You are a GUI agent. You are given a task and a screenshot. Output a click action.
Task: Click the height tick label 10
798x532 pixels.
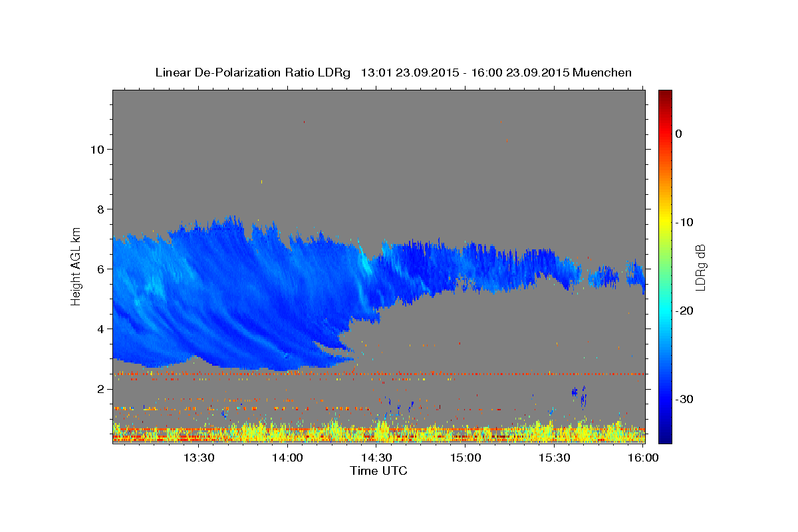pyautogui.click(x=96, y=149)
